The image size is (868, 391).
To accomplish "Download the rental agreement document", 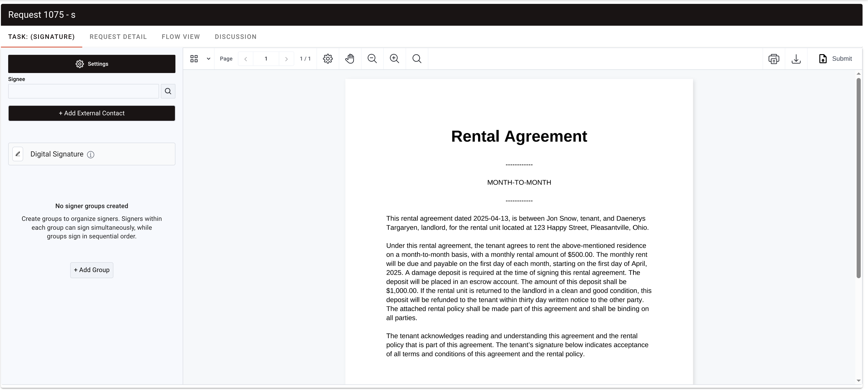I will 796,58.
